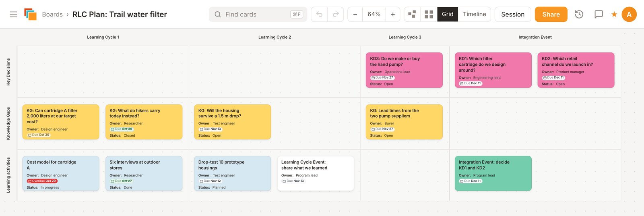644x216 pixels.
Task: Click Due Nov 27 on the KD3 card
Action: pyautogui.click(x=382, y=77)
